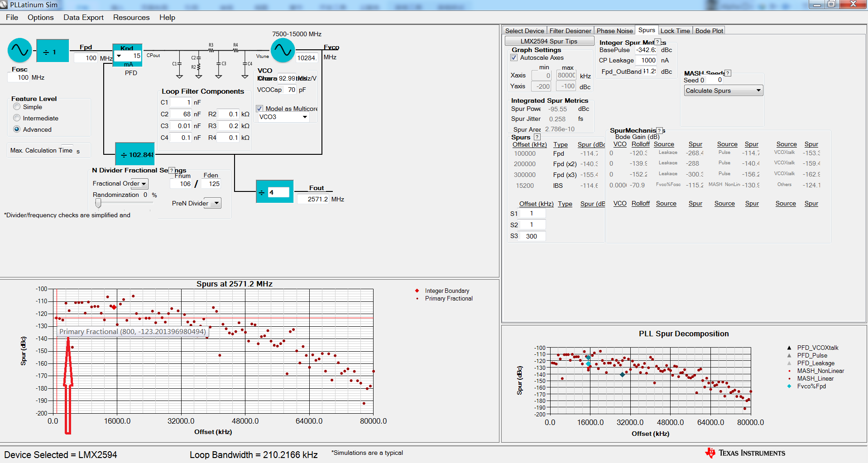Click the S3 value field showing 300

click(532, 236)
